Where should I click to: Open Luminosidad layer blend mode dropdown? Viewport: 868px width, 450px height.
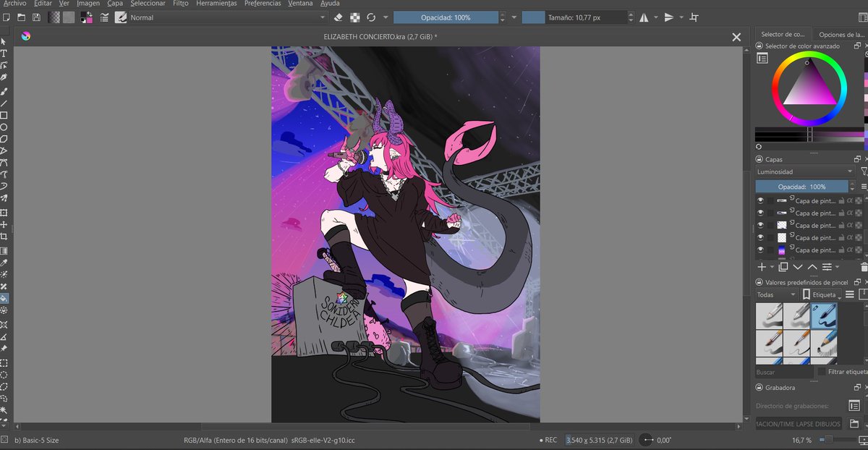[x=805, y=171]
